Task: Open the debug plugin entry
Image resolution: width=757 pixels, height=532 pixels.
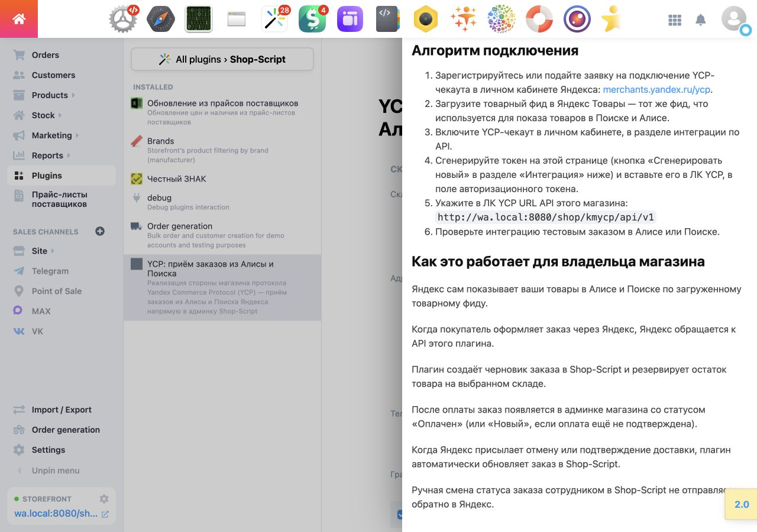Action: click(222, 202)
